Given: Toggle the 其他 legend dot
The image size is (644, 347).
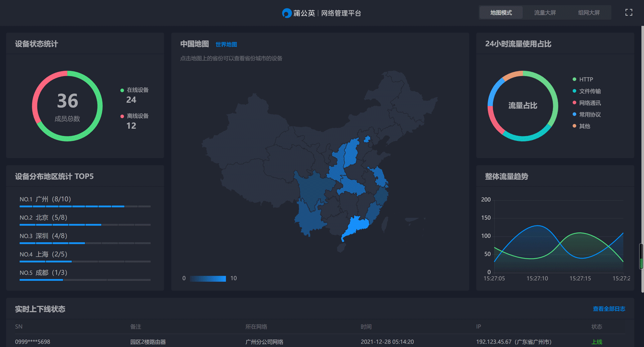Looking at the screenshot, I should coord(574,126).
